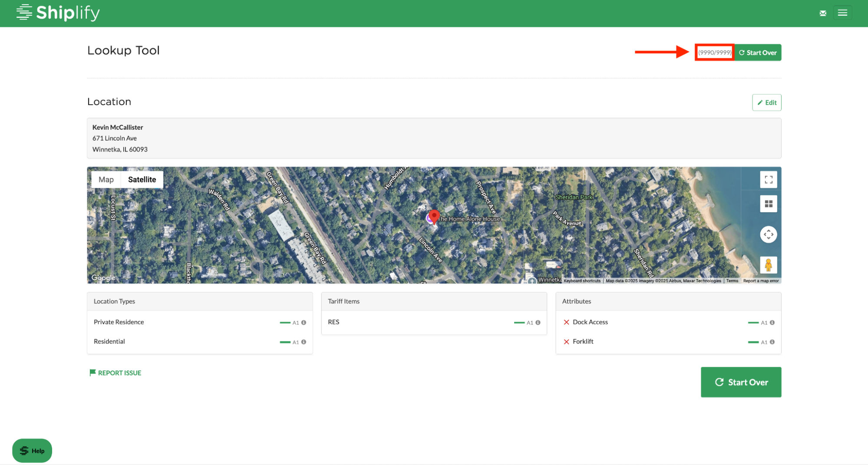Open the mail envelope icon in header

822,13
